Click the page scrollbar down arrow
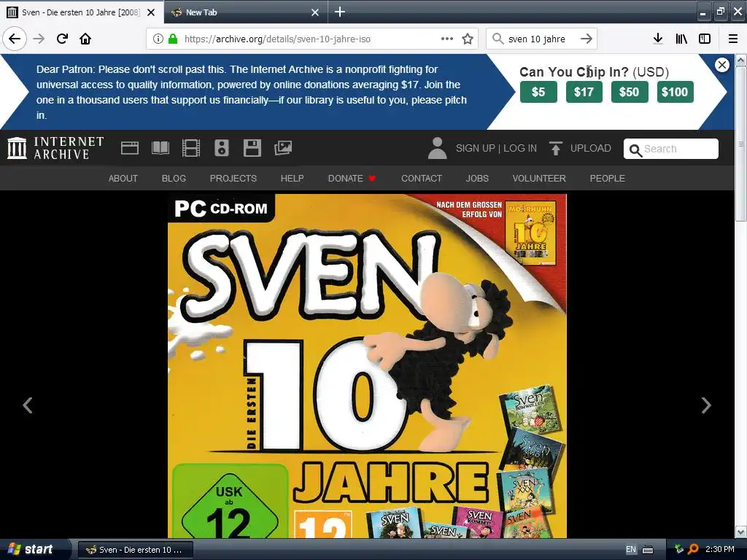 [x=741, y=532]
